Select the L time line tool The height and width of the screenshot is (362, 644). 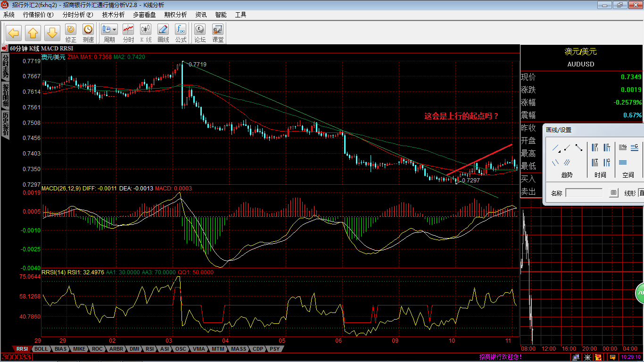(607, 148)
